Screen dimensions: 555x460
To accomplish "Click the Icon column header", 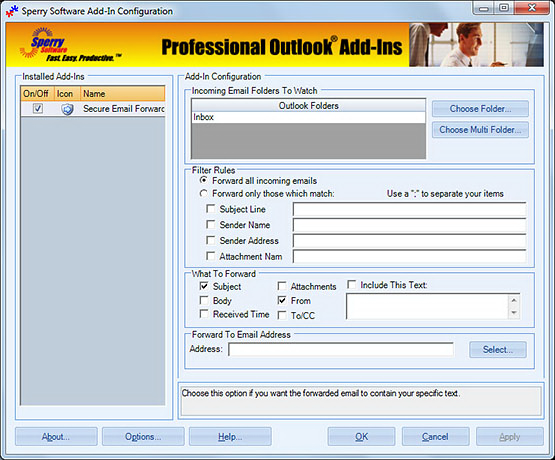I will [x=67, y=94].
